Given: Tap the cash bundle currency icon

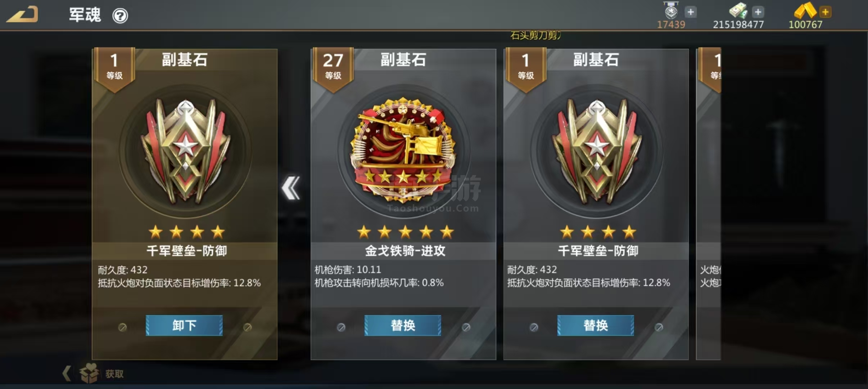Looking at the screenshot, I should click(738, 10).
